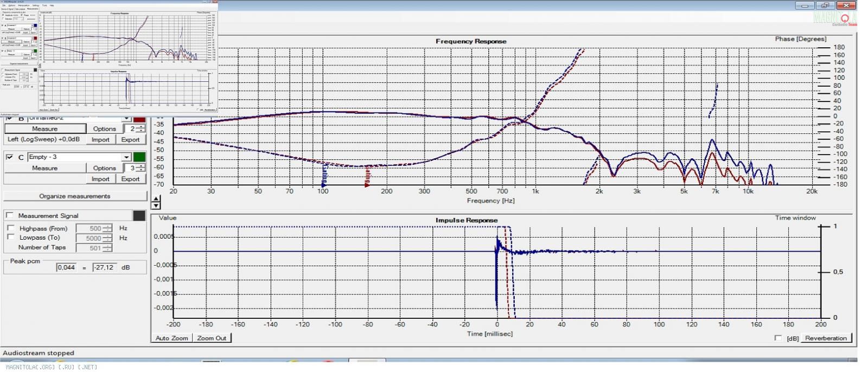Open Options for measurement B

104,129
